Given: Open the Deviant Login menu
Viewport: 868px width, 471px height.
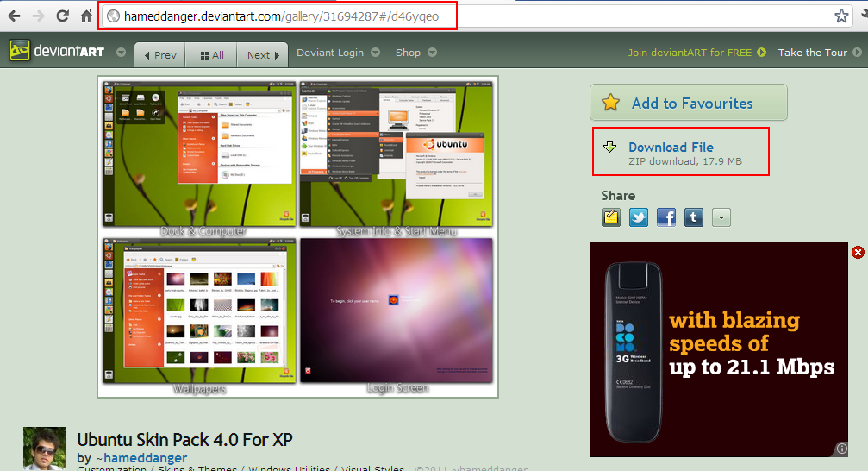Looking at the screenshot, I should tap(330, 53).
